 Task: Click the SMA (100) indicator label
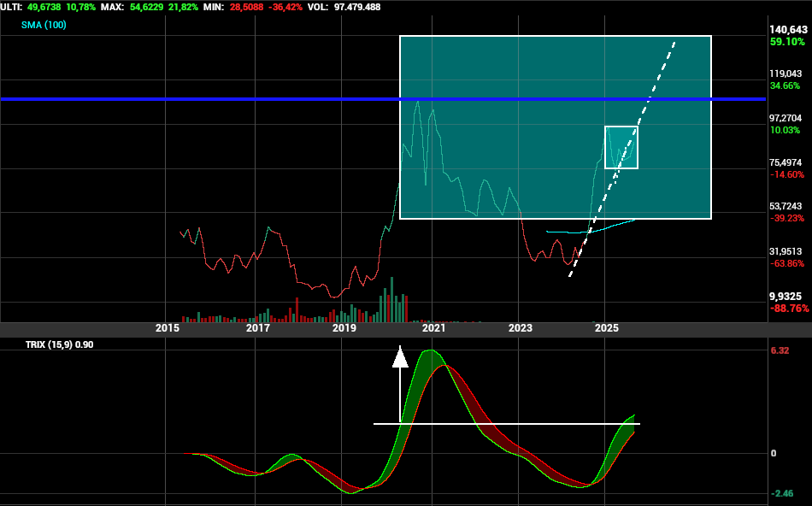pos(44,25)
